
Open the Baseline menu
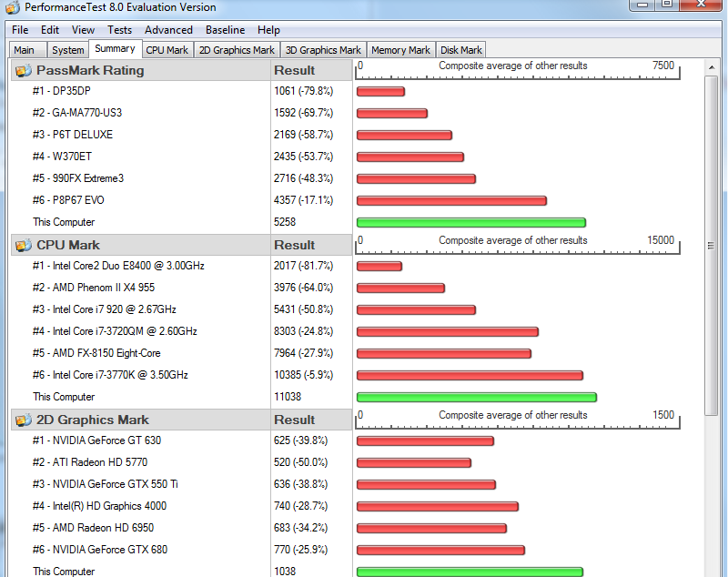(x=225, y=30)
